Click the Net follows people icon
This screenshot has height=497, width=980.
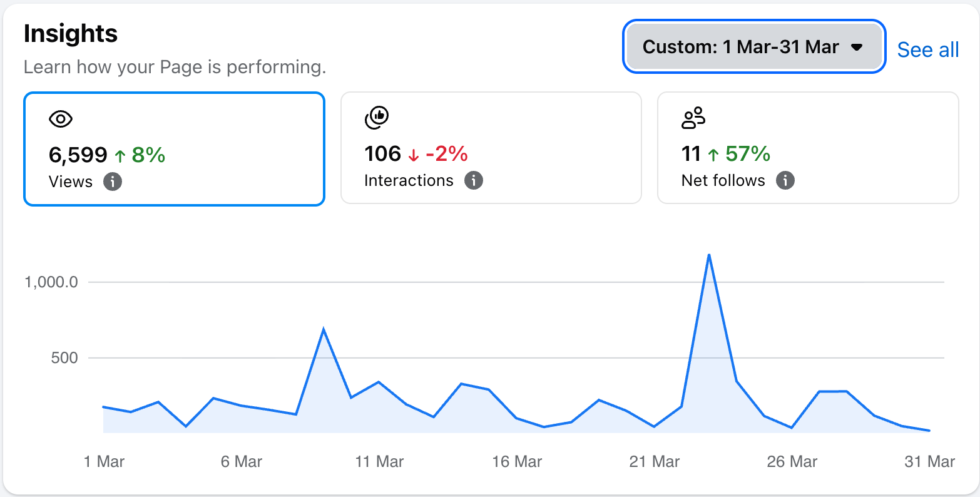tap(693, 118)
